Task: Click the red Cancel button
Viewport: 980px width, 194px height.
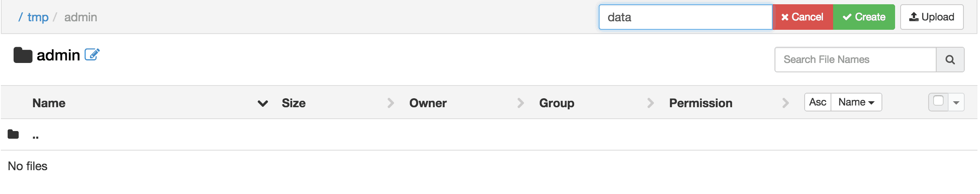Action: point(803,17)
